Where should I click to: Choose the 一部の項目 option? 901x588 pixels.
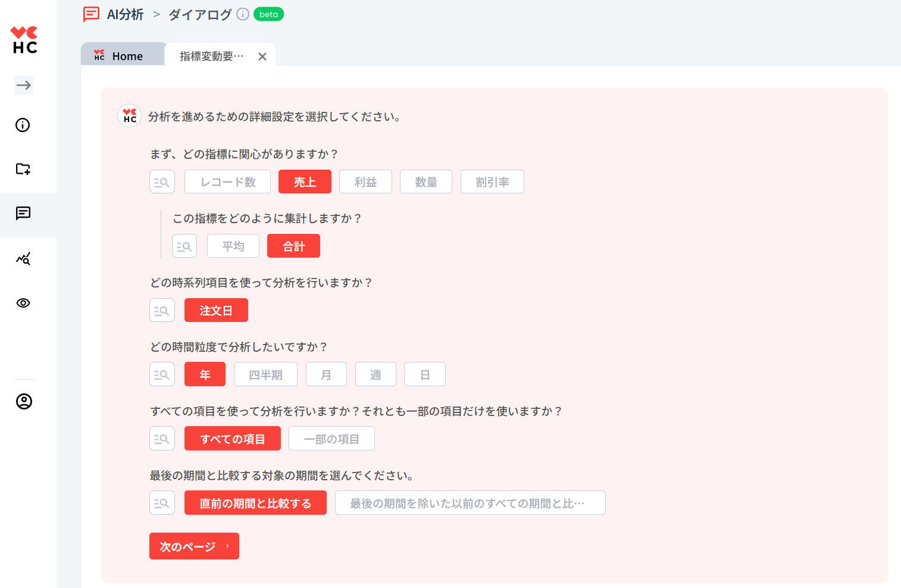(331, 439)
